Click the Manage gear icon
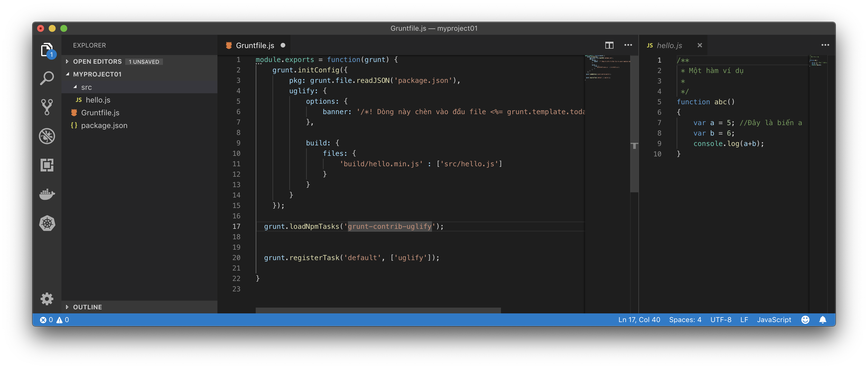868x369 pixels. click(47, 299)
